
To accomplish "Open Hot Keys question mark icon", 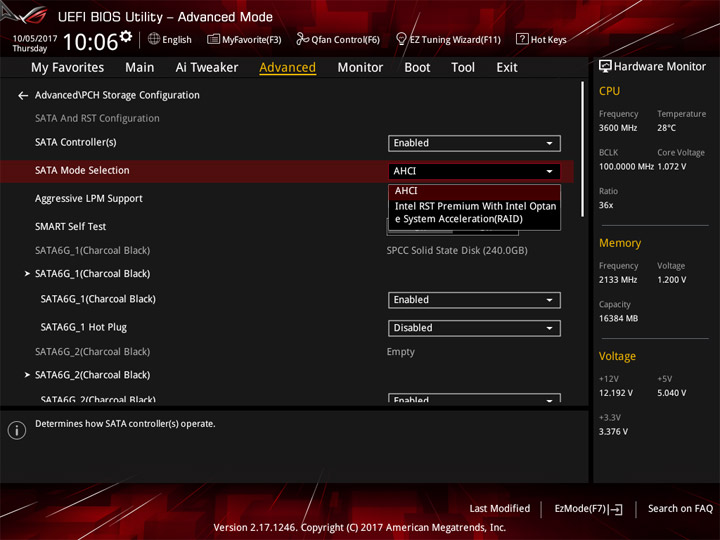I will [x=522, y=39].
